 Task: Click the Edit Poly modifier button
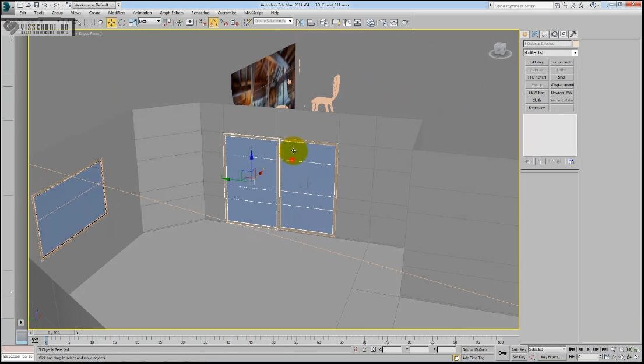(537, 62)
